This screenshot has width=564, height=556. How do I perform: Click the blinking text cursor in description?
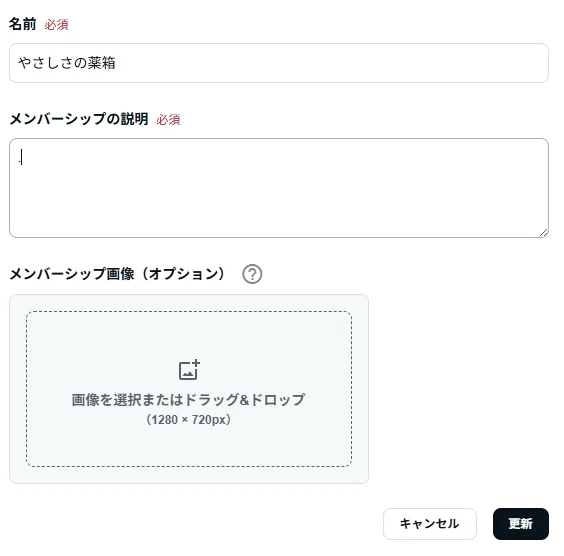[x=22, y=157]
